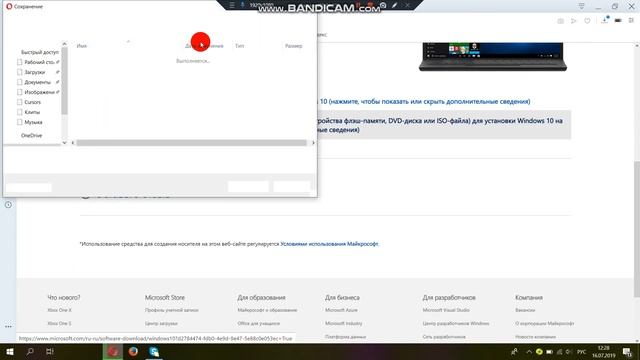Open the People tray icon

pyautogui.click(x=514, y=352)
